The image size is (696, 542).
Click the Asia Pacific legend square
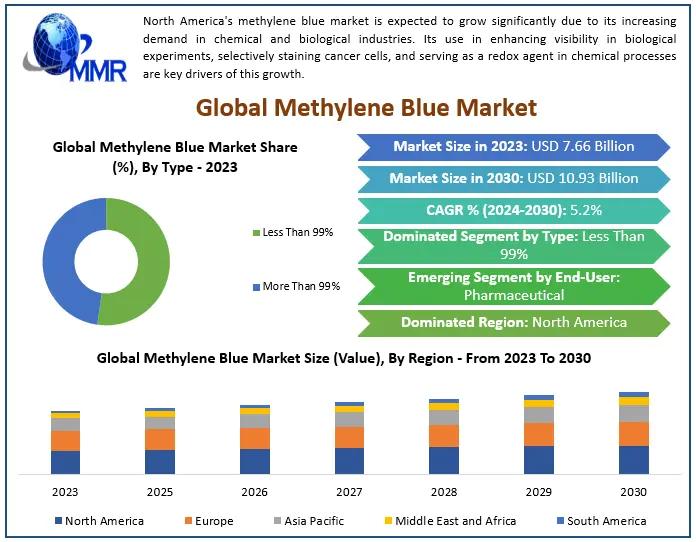277,520
